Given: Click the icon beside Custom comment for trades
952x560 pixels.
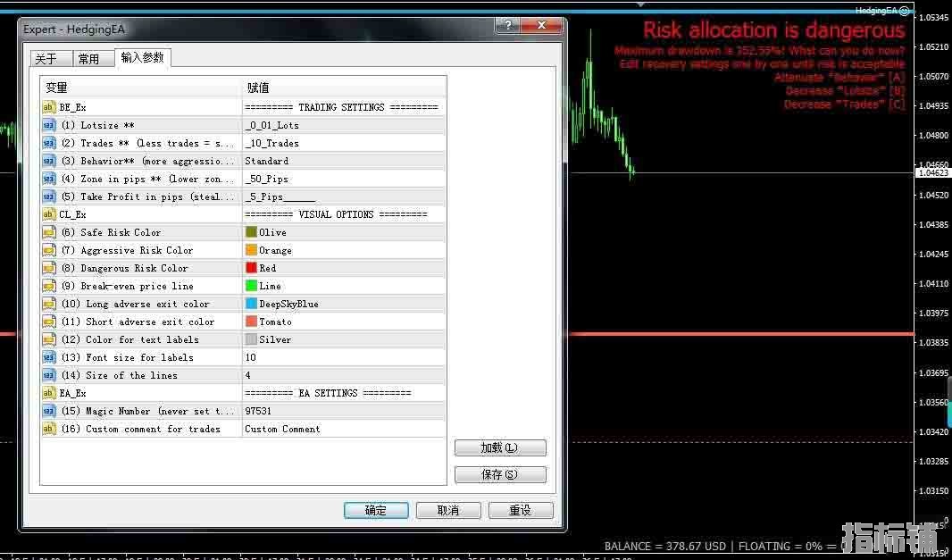Looking at the screenshot, I should tap(49, 429).
